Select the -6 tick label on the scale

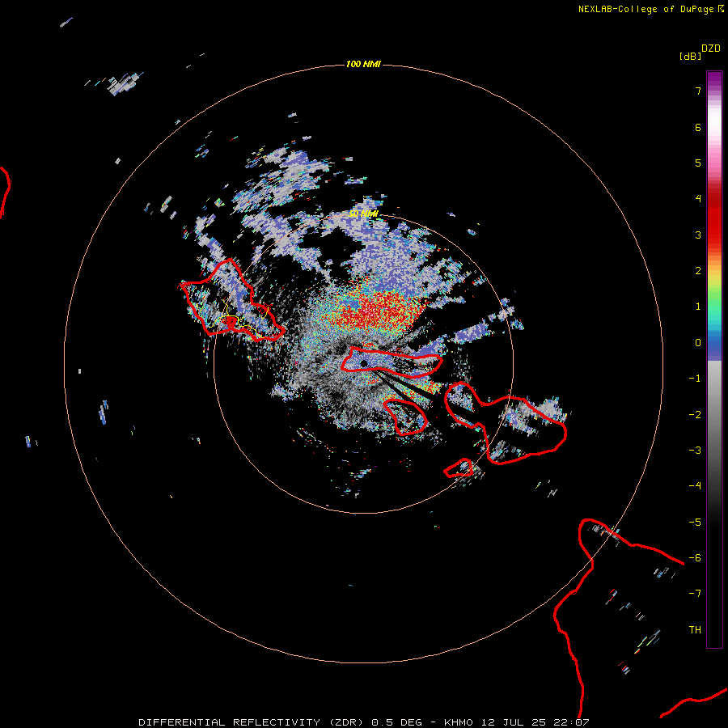(695, 558)
